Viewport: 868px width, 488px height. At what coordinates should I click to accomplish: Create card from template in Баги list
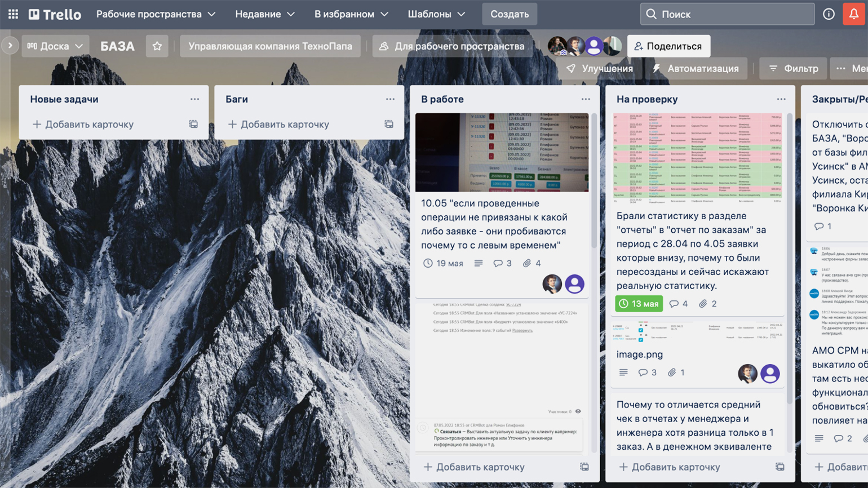pos(389,124)
